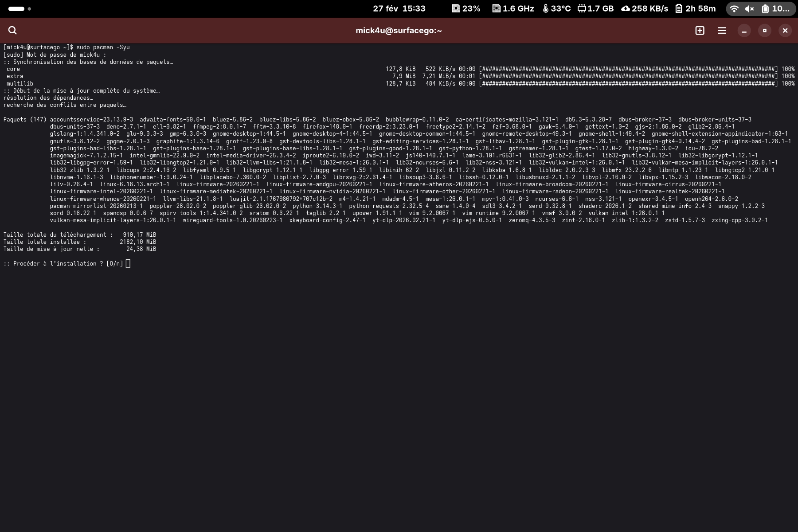Click the battery icon in the system tray
798x532 pixels.
click(x=765, y=8)
